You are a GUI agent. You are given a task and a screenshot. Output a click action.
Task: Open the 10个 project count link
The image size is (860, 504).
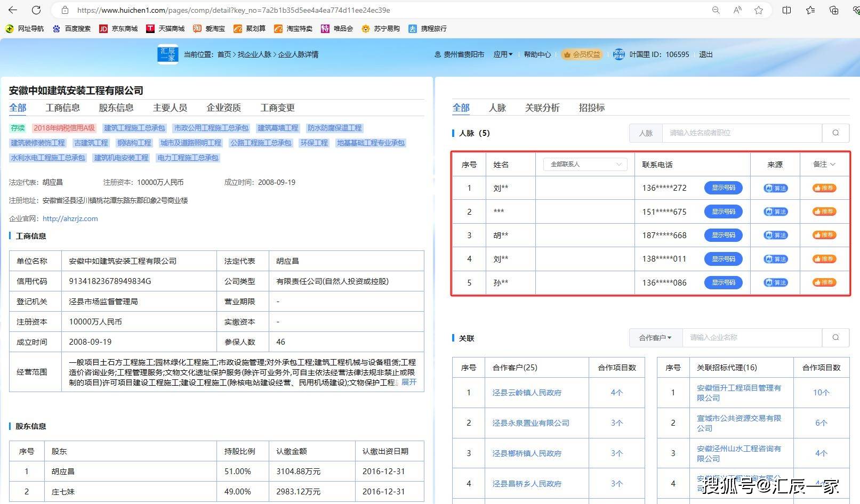click(x=821, y=393)
